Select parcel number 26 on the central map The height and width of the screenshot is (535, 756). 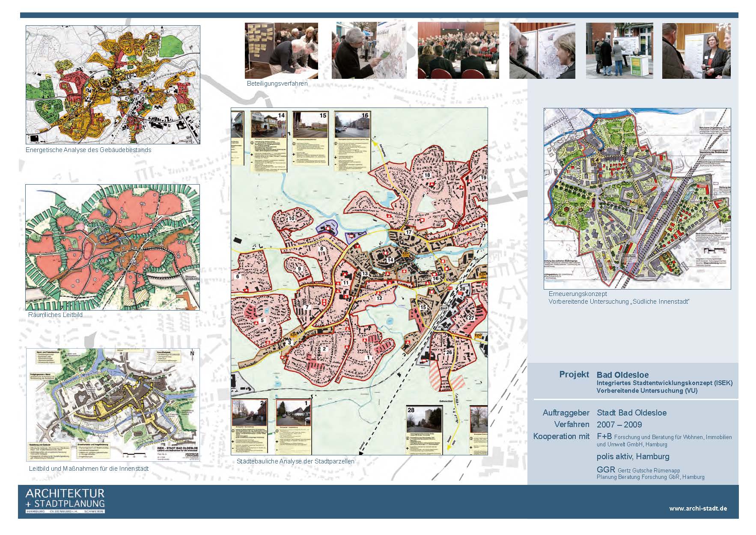[449, 353]
